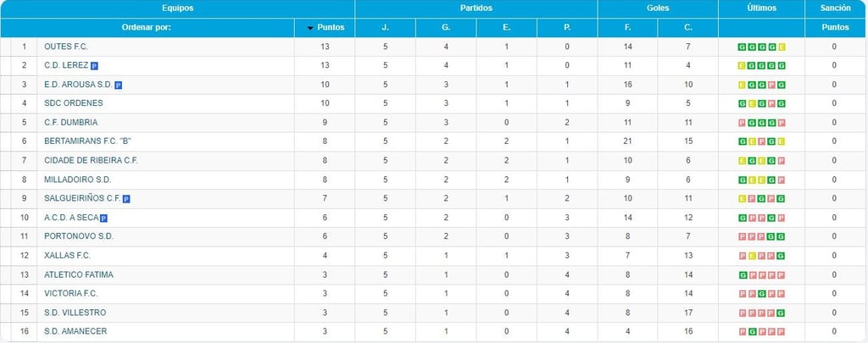Screen dimensions: 868x343
Task: Sort table by J. column
Action: (385, 28)
